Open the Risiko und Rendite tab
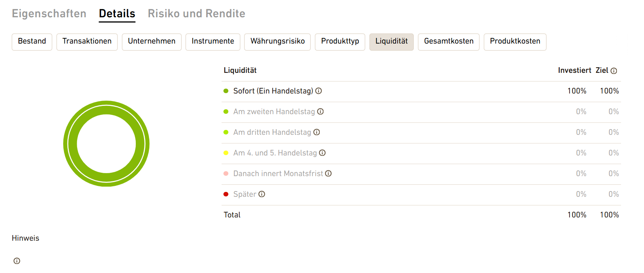The width and height of the screenshot is (644, 273). 196,14
